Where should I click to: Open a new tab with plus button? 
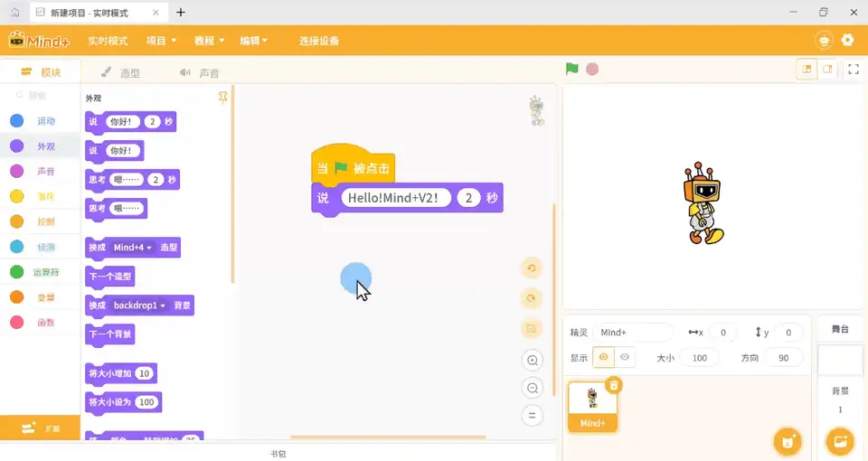click(181, 12)
